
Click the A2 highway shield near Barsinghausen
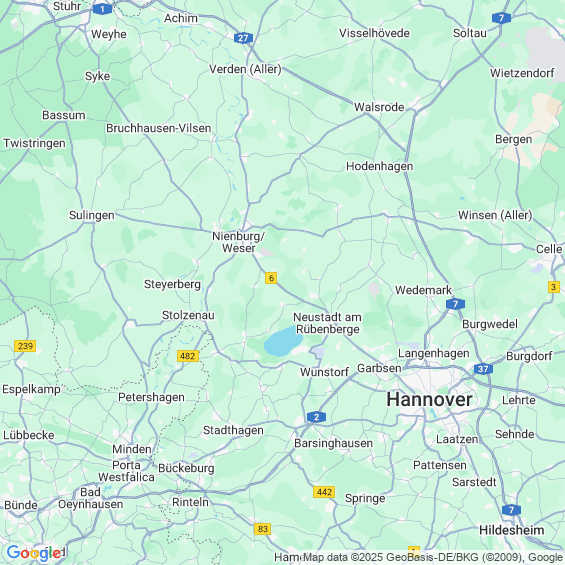coord(316,417)
